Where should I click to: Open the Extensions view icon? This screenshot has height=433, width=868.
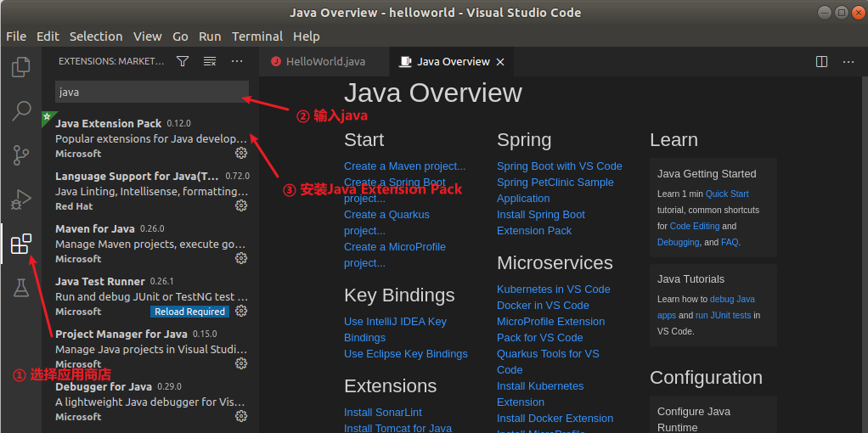(x=21, y=244)
